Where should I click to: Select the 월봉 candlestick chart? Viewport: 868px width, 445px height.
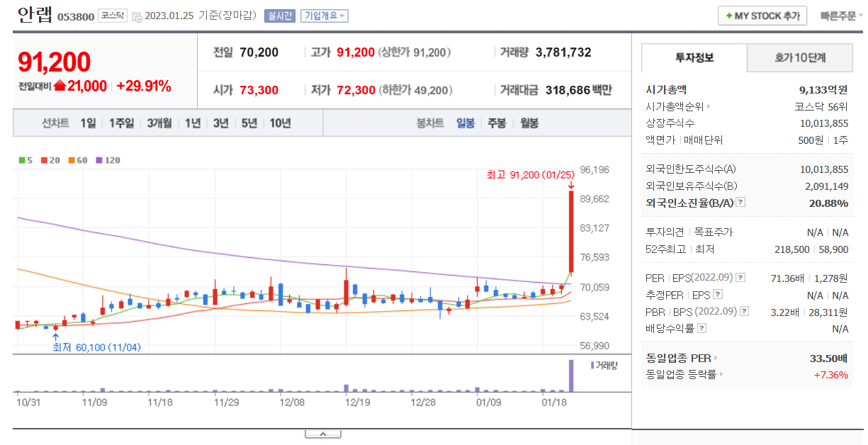point(529,123)
